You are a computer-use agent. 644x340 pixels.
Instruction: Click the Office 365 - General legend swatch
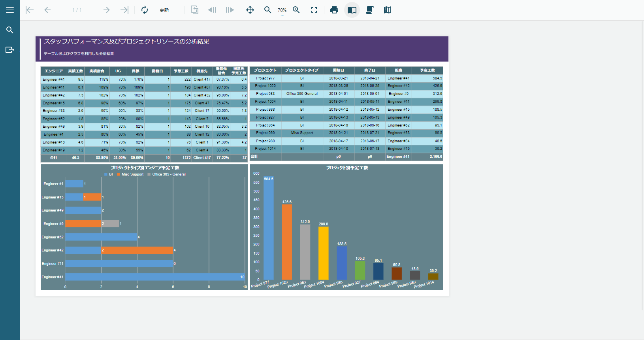149,174
